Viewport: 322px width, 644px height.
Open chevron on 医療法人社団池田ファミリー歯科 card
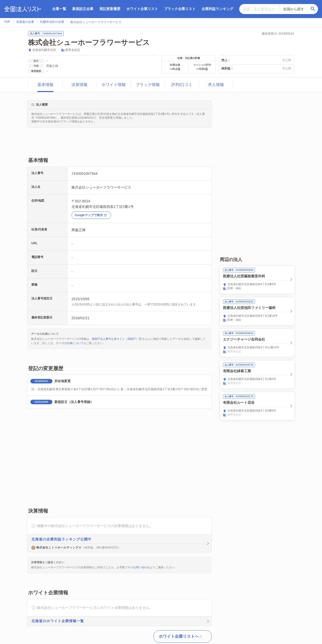[291, 311]
